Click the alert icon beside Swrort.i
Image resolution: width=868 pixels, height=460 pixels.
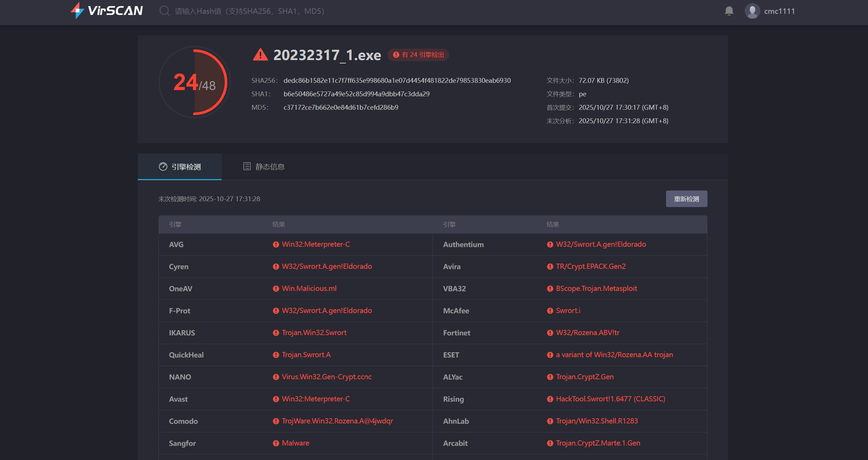(550, 311)
